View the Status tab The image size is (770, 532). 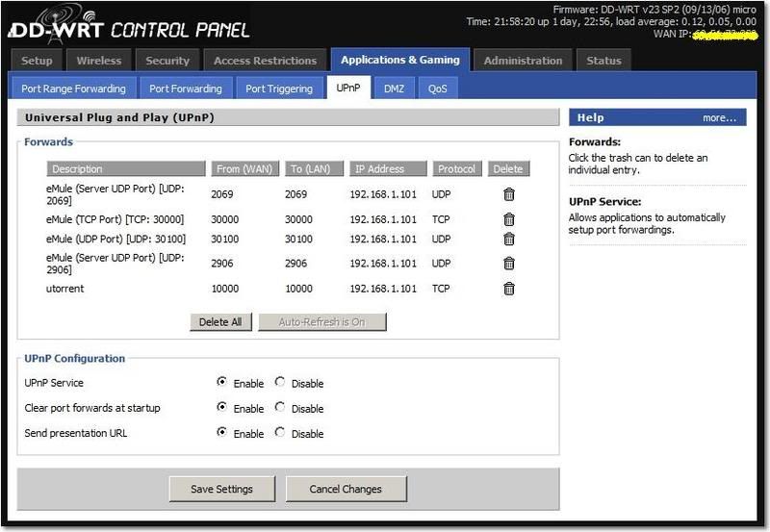coord(603,61)
